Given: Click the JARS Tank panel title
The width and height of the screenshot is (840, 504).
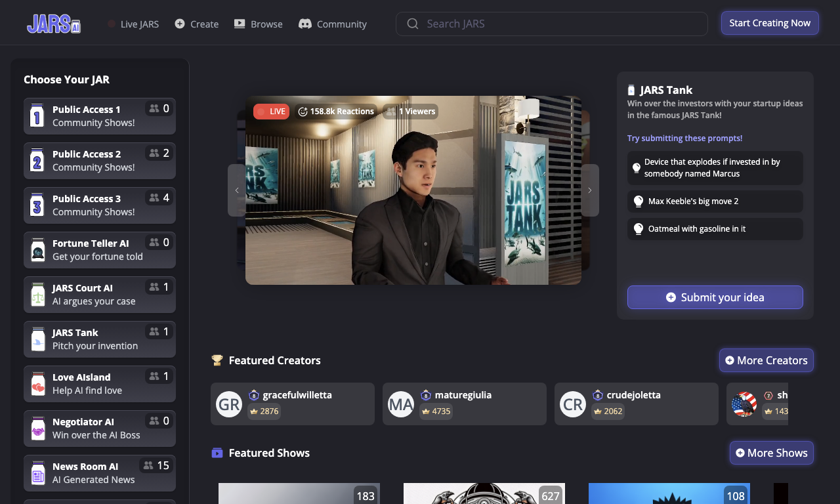Looking at the screenshot, I should (x=666, y=90).
